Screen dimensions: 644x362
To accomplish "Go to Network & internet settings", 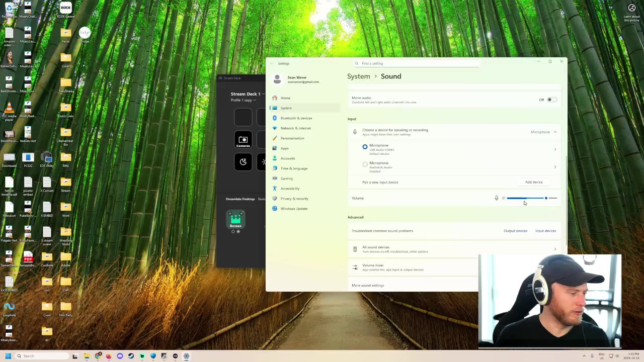I will coord(305,128).
